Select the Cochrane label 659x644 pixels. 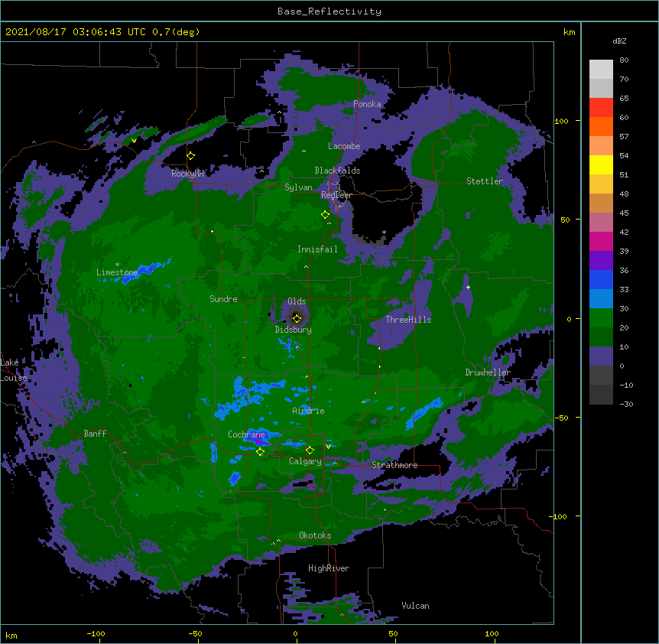click(x=246, y=434)
